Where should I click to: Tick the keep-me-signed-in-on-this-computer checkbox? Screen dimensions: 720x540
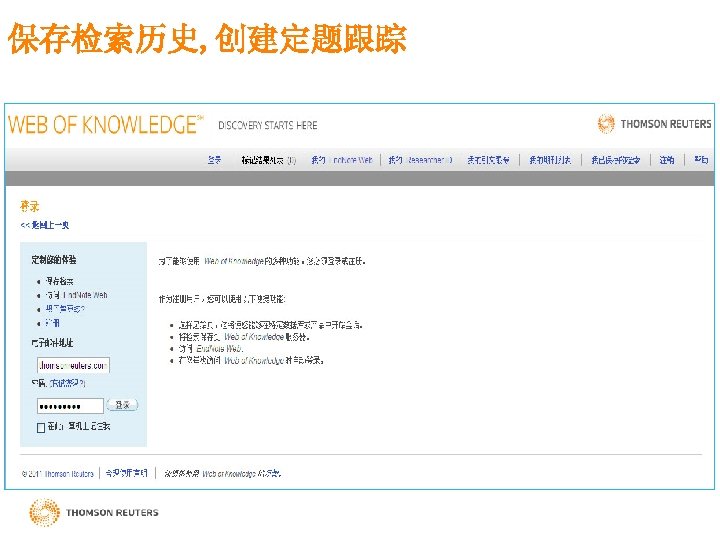(41, 428)
